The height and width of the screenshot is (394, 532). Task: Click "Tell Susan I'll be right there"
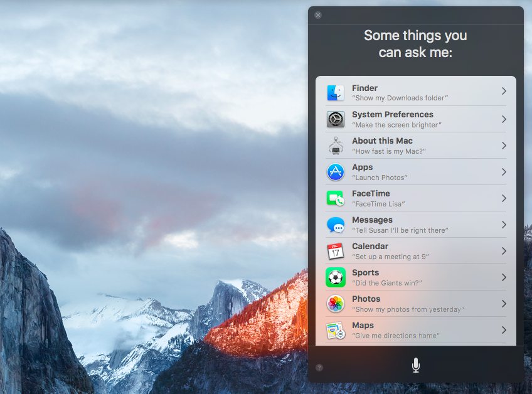click(400, 230)
